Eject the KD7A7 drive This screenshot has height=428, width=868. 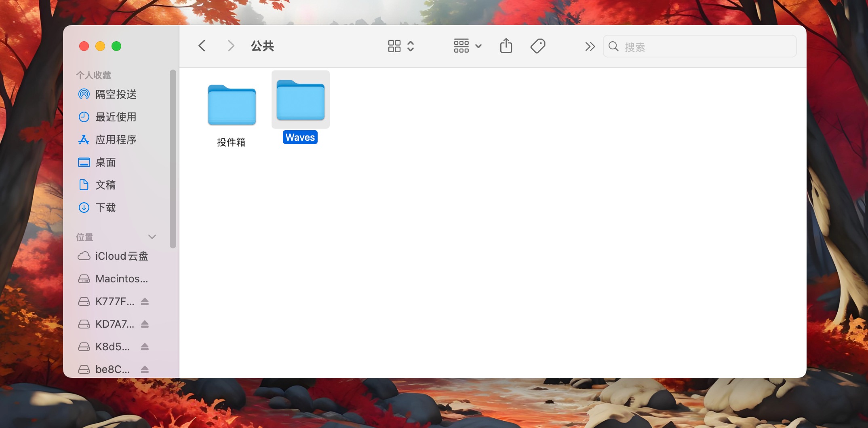(145, 324)
